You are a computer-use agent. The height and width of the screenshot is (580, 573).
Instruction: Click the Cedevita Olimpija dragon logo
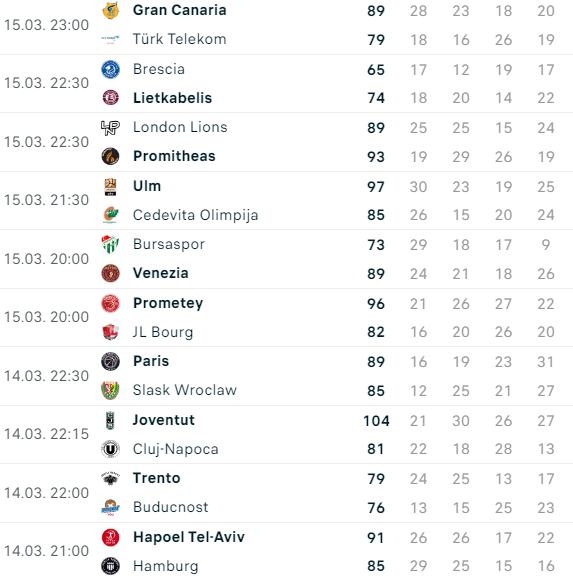111,215
